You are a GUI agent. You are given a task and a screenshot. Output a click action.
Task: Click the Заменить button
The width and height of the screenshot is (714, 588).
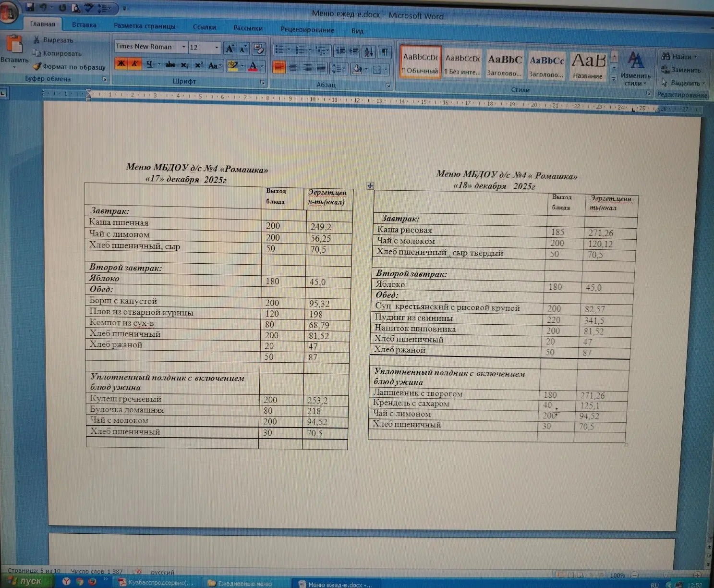(681, 70)
